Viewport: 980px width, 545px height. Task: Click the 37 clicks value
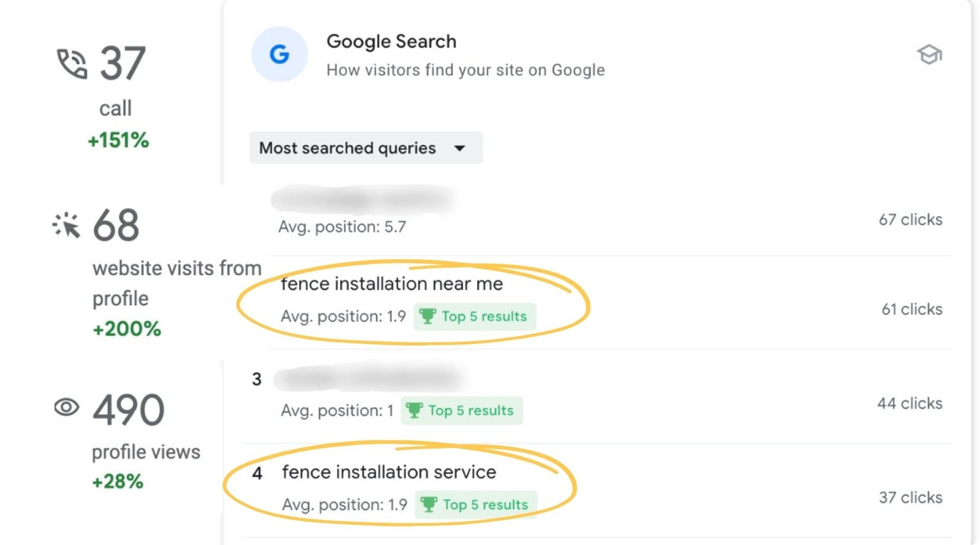(910, 497)
